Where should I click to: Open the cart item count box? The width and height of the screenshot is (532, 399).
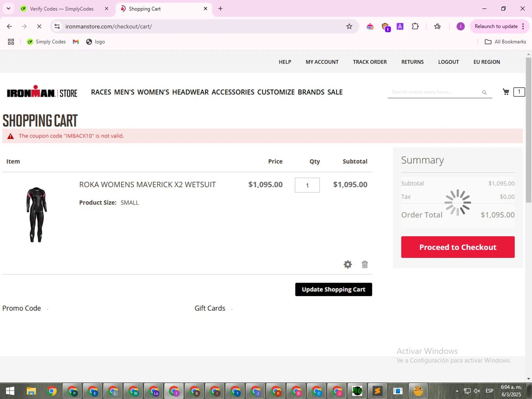pyautogui.click(x=519, y=92)
